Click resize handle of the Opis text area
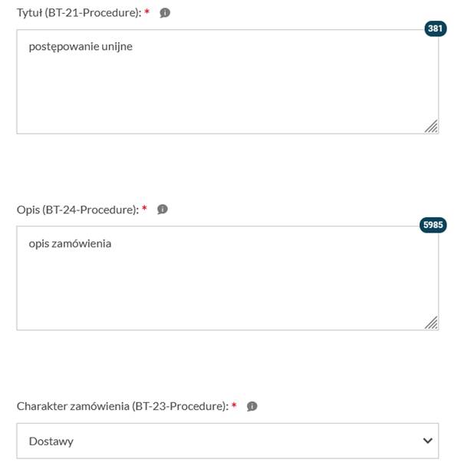 [432, 323]
